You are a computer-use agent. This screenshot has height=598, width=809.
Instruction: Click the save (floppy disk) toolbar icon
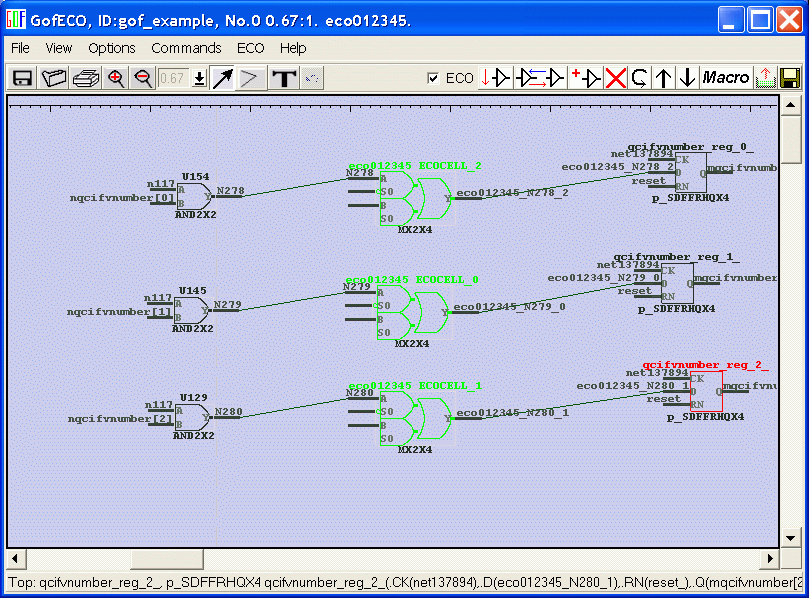pyautogui.click(x=21, y=78)
